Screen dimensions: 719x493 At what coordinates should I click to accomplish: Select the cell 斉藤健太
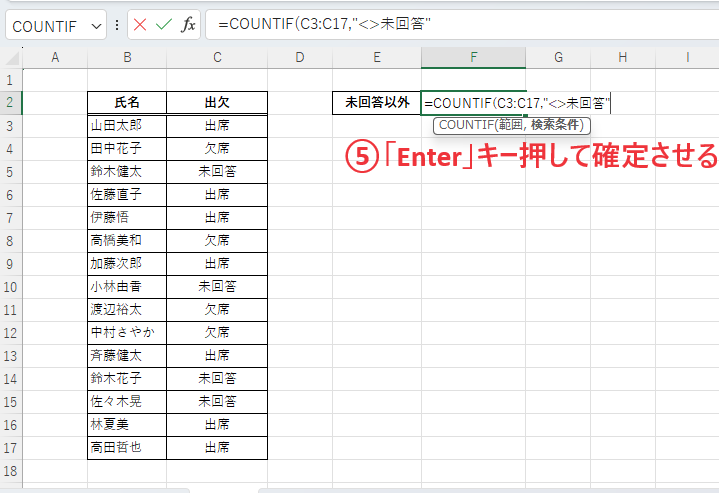coord(127,356)
